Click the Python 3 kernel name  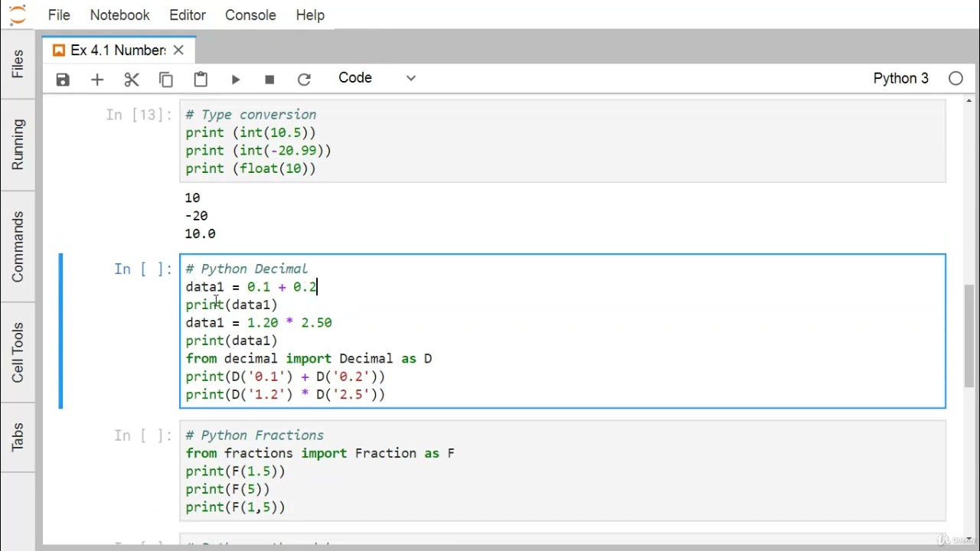tap(900, 78)
